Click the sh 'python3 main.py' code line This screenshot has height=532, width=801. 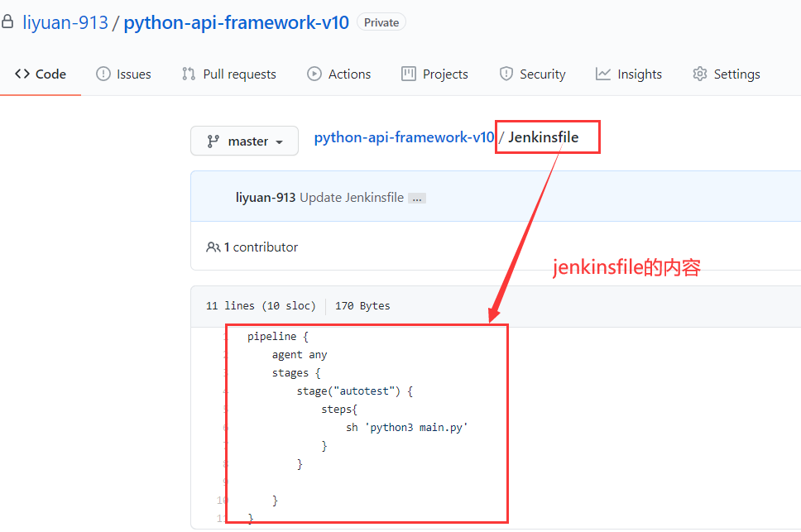(x=407, y=427)
